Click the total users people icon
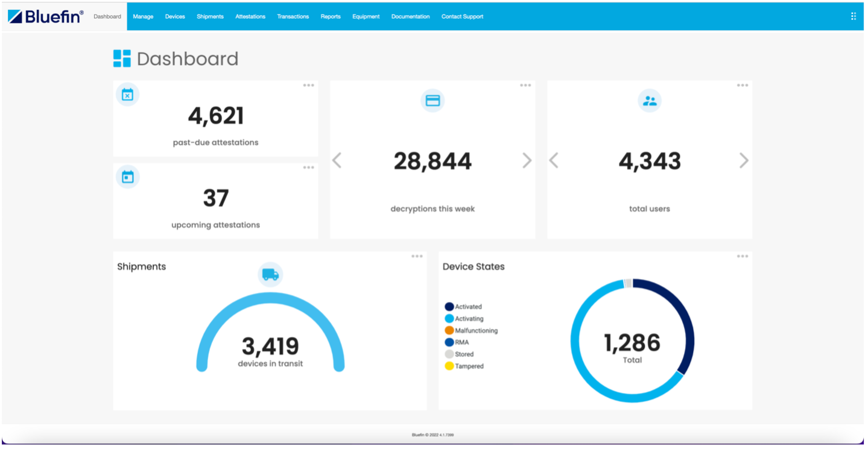Screen dimensions: 868x449 [x=650, y=101]
